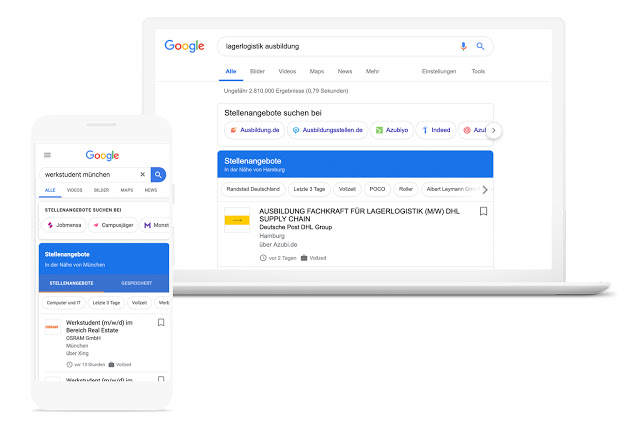This screenshot has width=640, height=430.
Task: Click the laptop search field with lagerlogistik ausbildung
Action: click(355, 46)
